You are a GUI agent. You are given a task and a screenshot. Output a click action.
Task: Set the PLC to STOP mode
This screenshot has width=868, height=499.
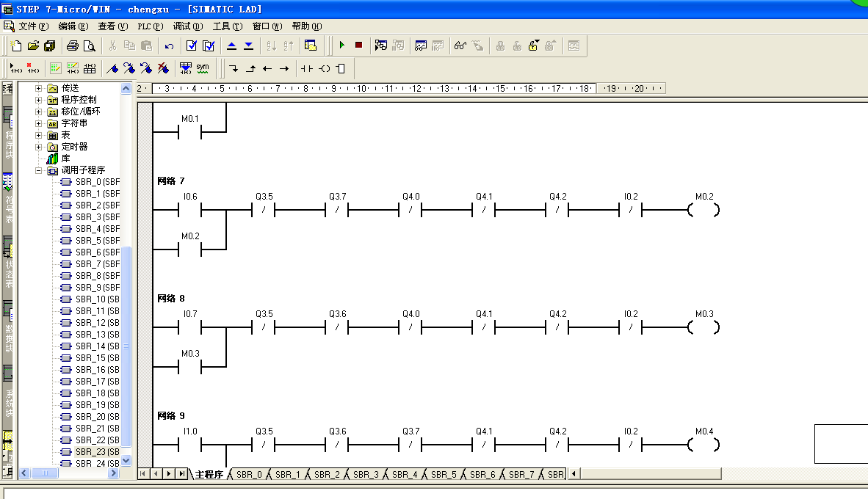pyautogui.click(x=358, y=45)
